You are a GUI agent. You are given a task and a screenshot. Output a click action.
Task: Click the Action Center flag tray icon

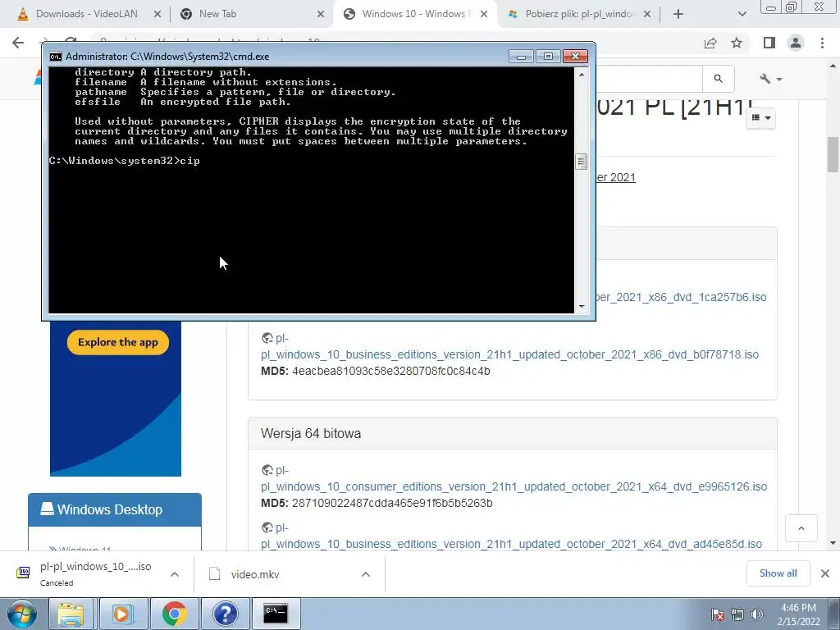pyautogui.click(x=718, y=614)
